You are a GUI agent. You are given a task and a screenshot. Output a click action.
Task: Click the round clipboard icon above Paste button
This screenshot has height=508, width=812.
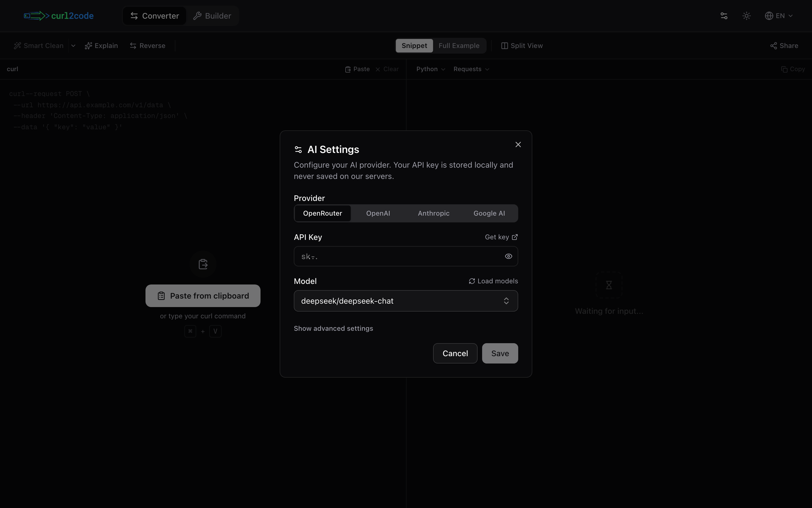point(203,264)
